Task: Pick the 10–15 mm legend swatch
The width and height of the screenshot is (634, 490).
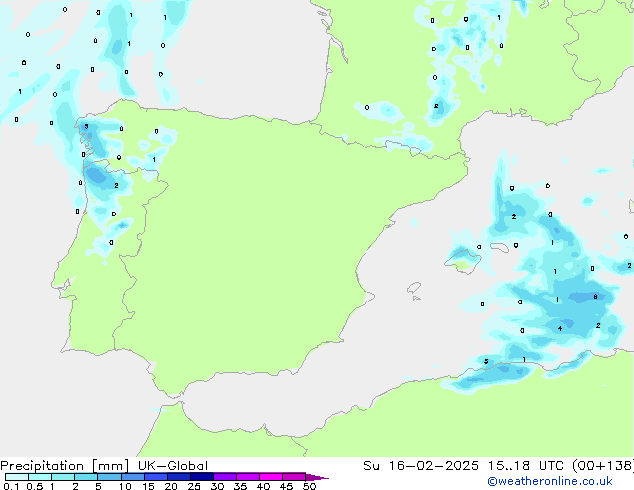Action: click(x=133, y=477)
